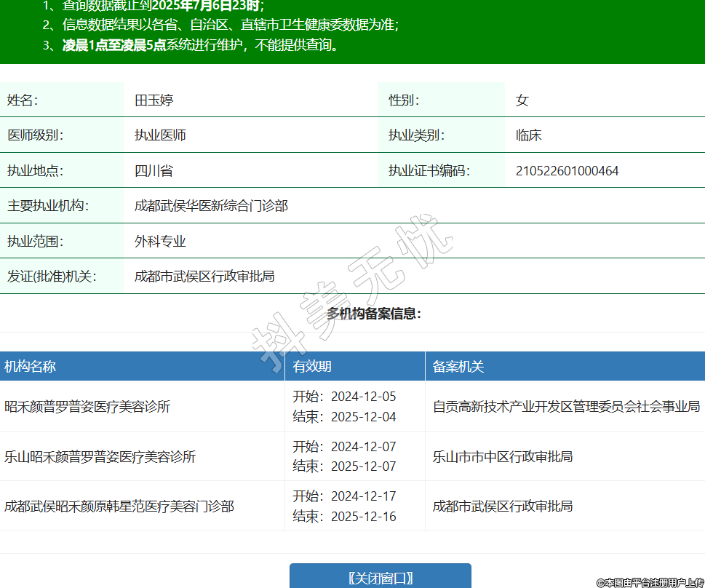
Task: Click the 机构名称 column header
Action: [x=31, y=367]
